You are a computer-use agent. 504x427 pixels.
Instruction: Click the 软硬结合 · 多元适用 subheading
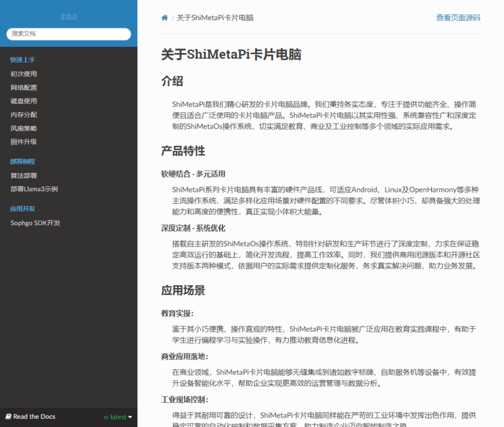tap(193, 174)
